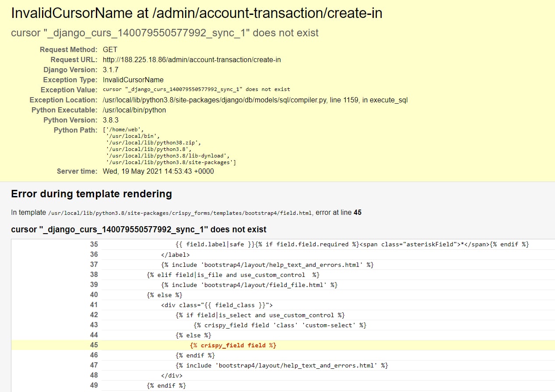This screenshot has height=392, width=555.
Task: Click the bold cursor error heading above the code listing
Action: tap(139, 230)
